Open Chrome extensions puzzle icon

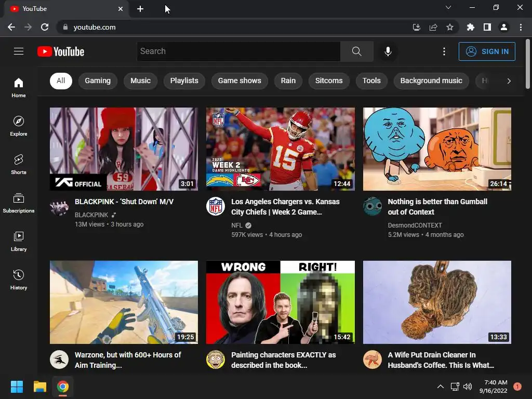[470, 27]
